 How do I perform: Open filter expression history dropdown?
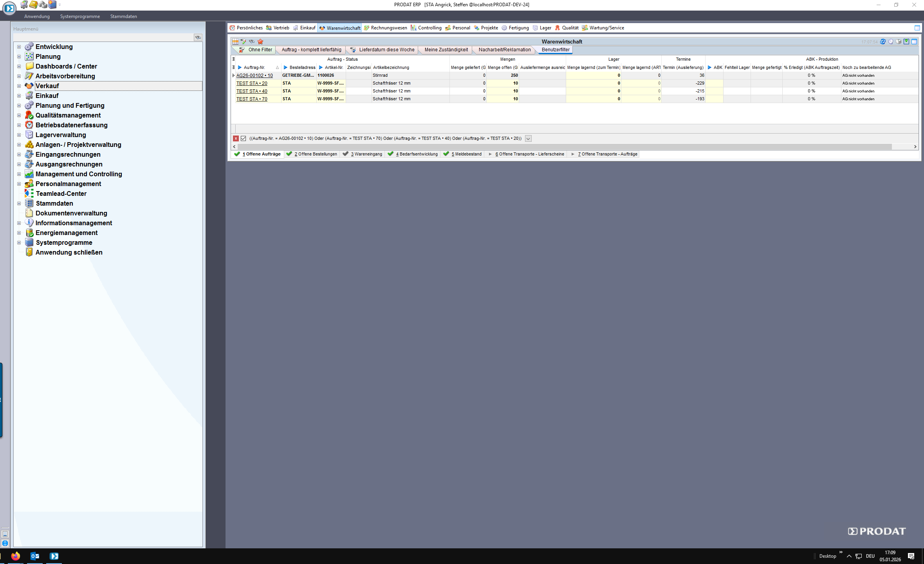point(528,139)
